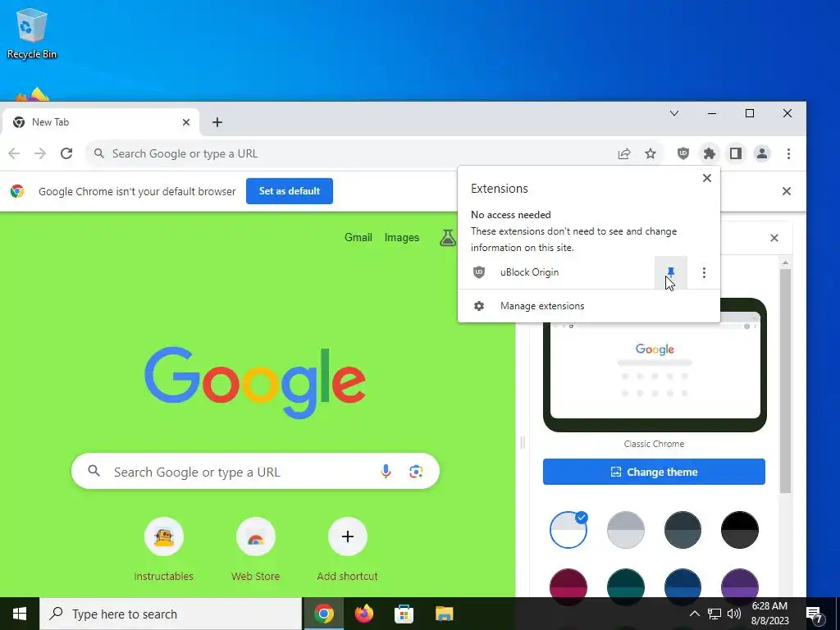Open the profile avatar menu

[x=762, y=153]
